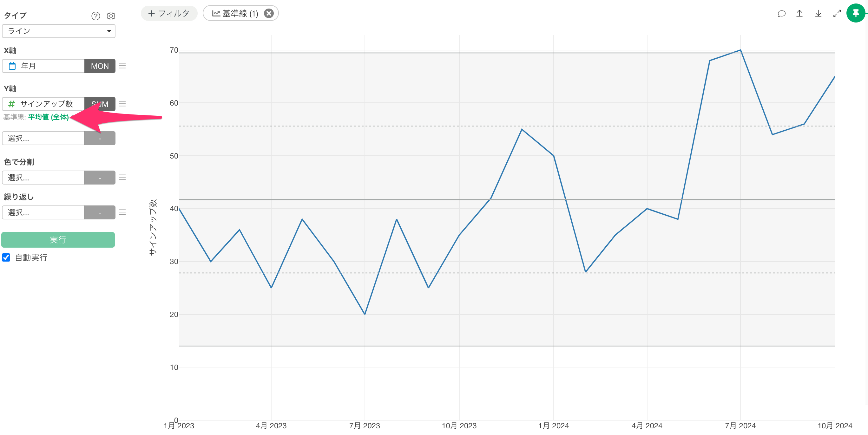Open X-axis hamburger menu icon
The height and width of the screenshot is (435, 868).
point(122,66)
